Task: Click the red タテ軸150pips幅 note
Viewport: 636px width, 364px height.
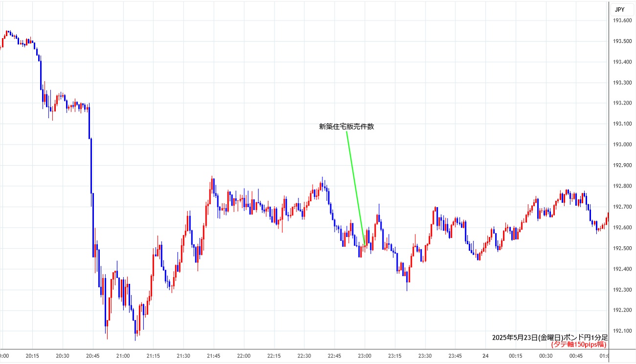Action: tap(579, 344)
